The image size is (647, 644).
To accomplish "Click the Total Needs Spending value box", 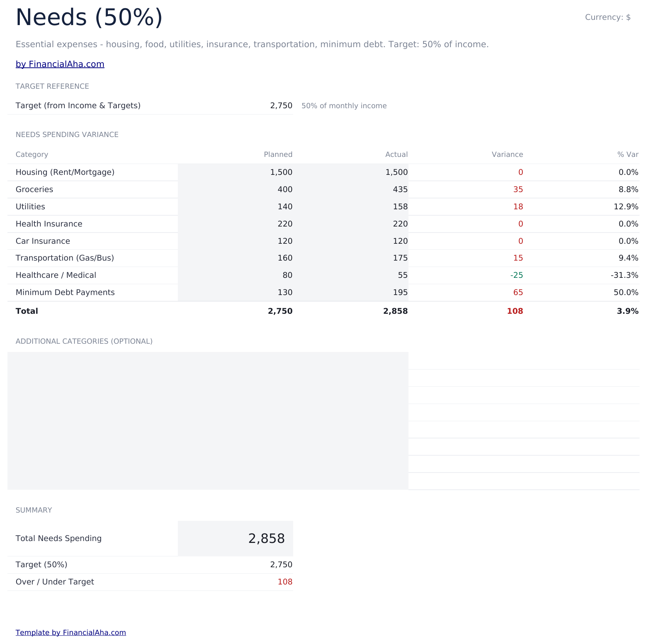I will [x=236, y=538].
